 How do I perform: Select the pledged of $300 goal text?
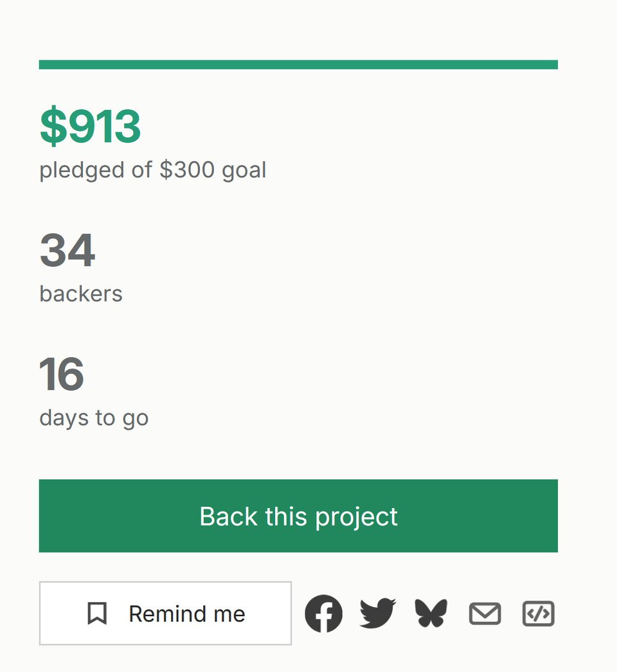[x=153, y=170]
